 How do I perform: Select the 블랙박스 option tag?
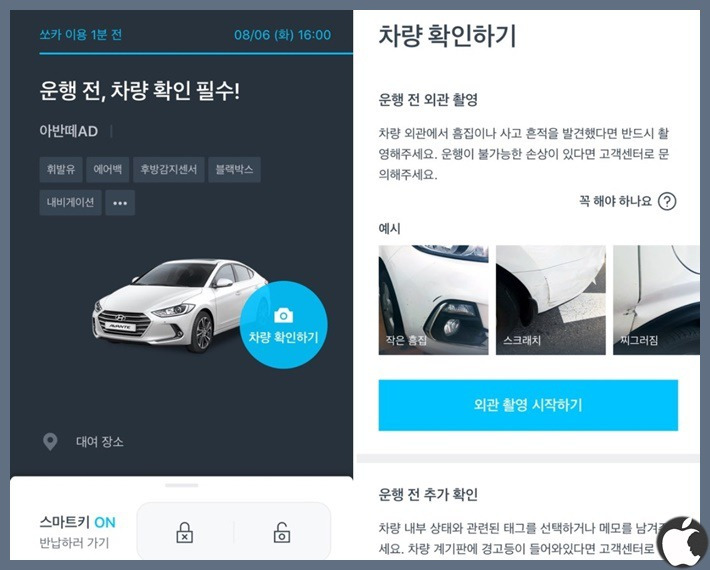234,170
